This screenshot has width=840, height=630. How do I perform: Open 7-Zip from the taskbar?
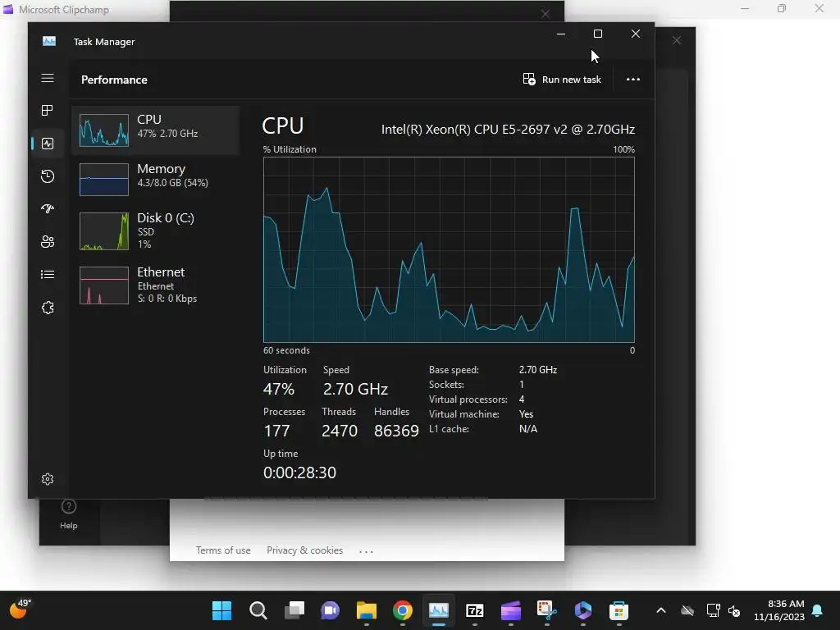point(475,610)
